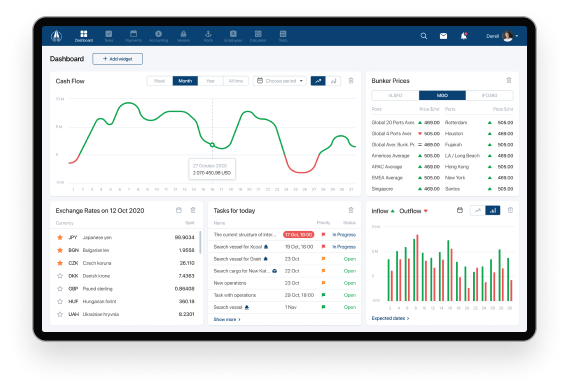Open the task dated 17 Oct, 18:00
Viewport: 569px width, 390px height.
coord(284,235)
